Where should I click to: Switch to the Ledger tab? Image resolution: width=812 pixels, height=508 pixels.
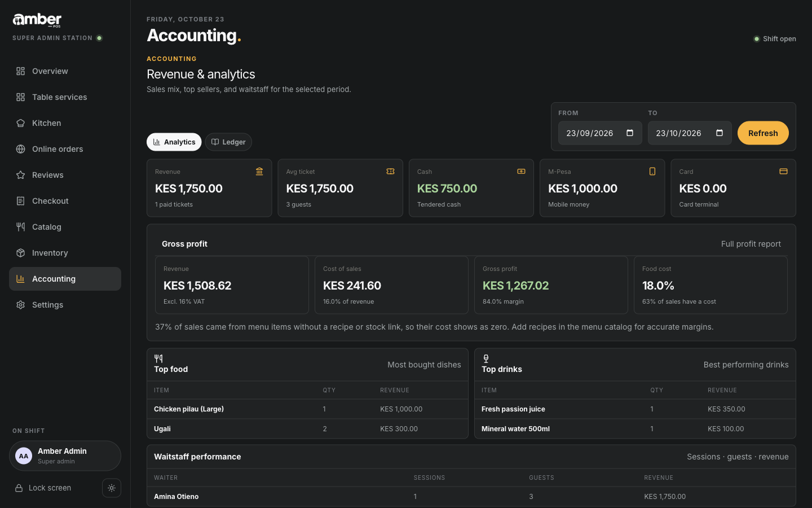228,142
